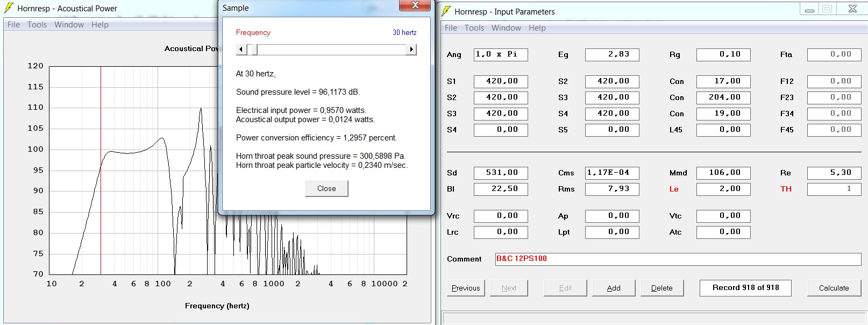Click the right arrow of the Frequency slider

(411, 50)
